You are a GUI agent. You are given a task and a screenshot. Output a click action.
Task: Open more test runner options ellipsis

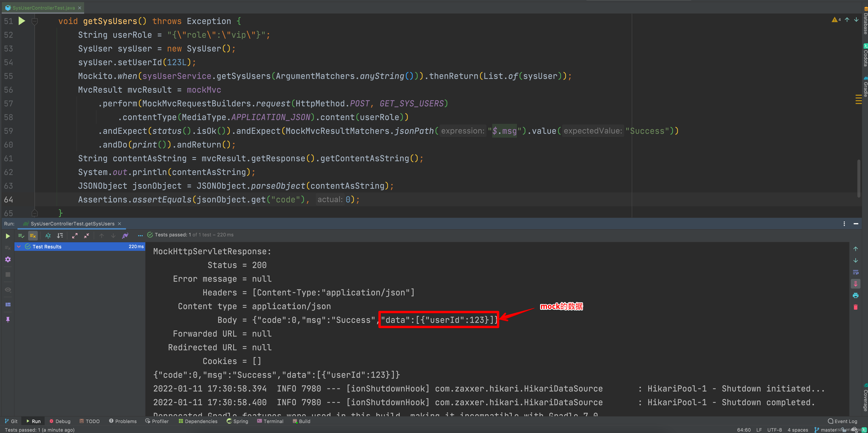pos(140,236)
